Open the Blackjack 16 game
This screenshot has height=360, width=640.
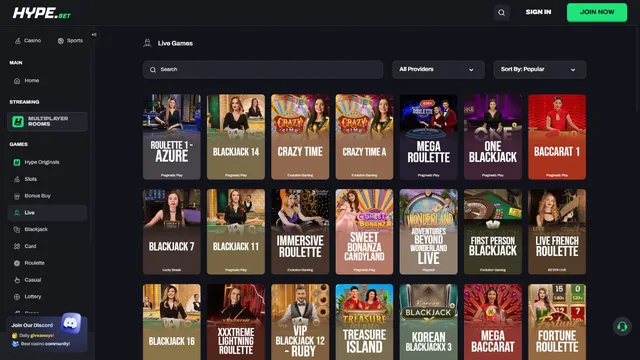[171, 322]
